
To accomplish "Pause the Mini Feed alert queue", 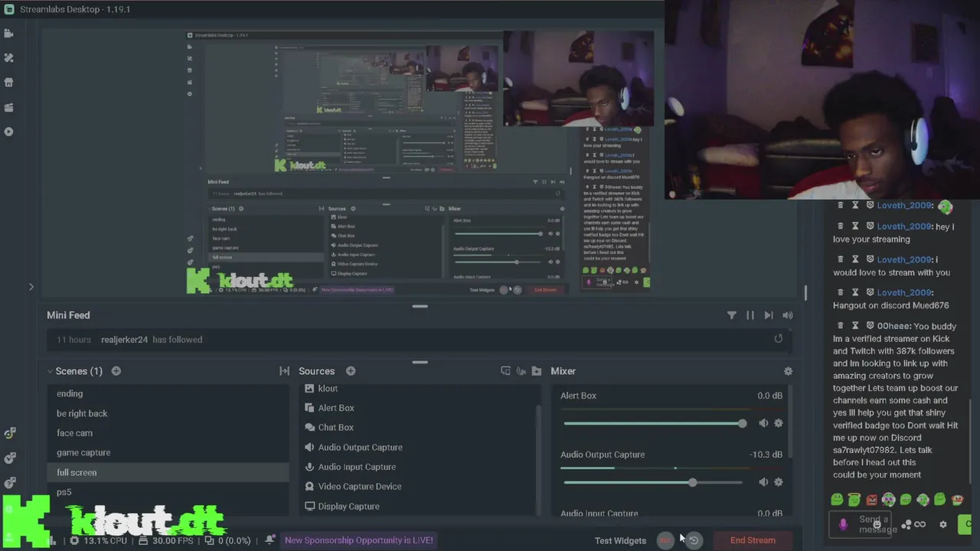I will pyautogui.click(x=750, y=315).
